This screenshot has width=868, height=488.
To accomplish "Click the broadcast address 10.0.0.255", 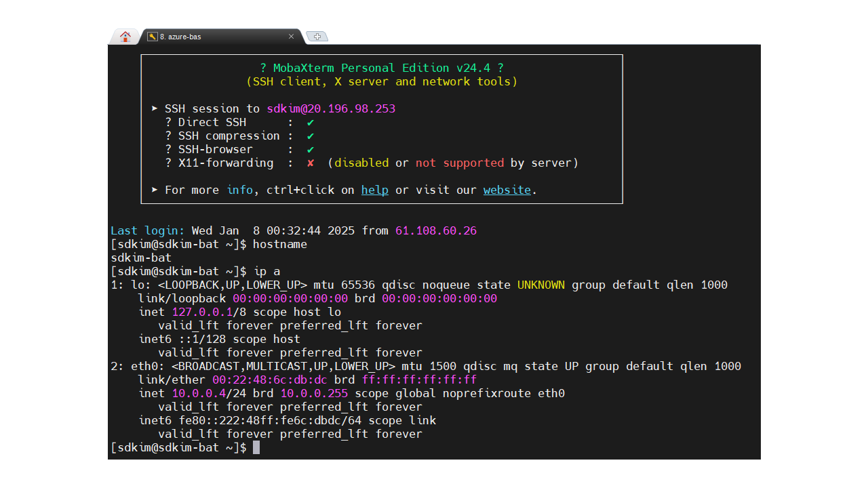I will point(314,393).
